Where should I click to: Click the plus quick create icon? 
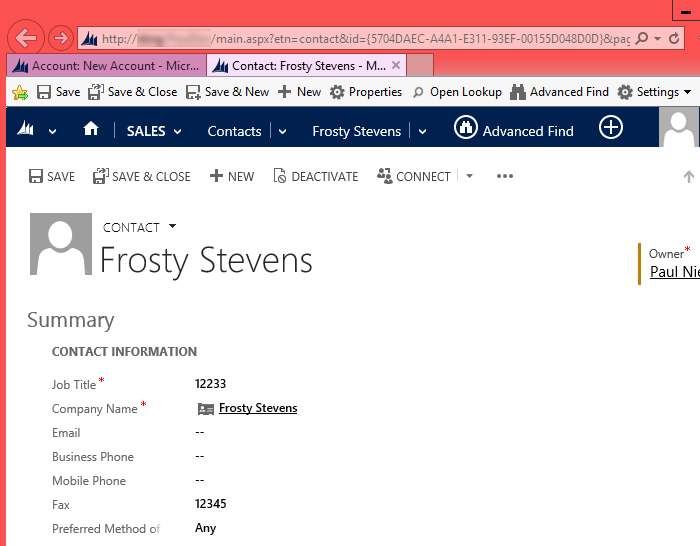[610, 128]
